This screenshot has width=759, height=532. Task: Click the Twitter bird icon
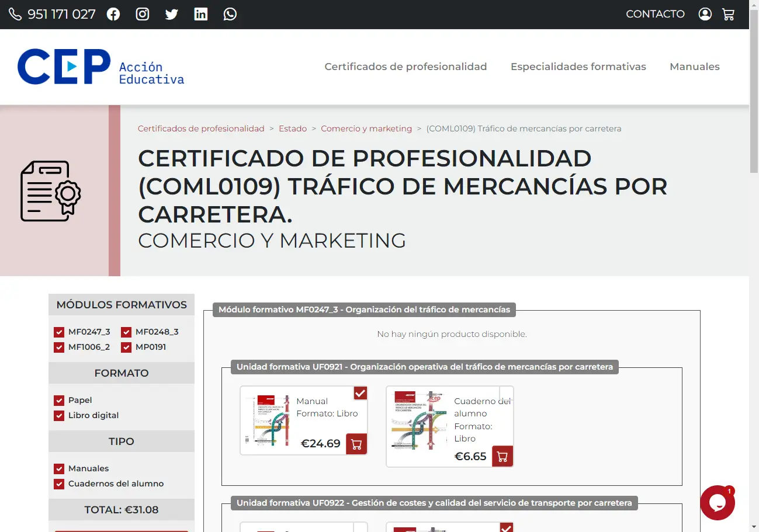[172, 14]
